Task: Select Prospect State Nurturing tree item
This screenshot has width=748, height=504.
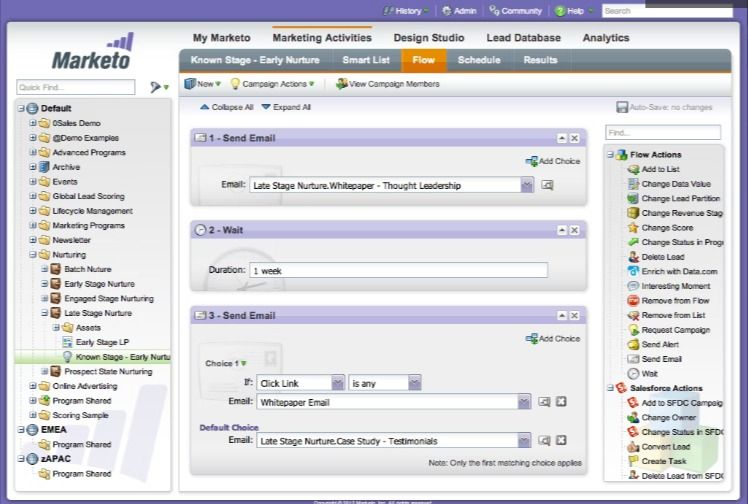Action: 108,371
